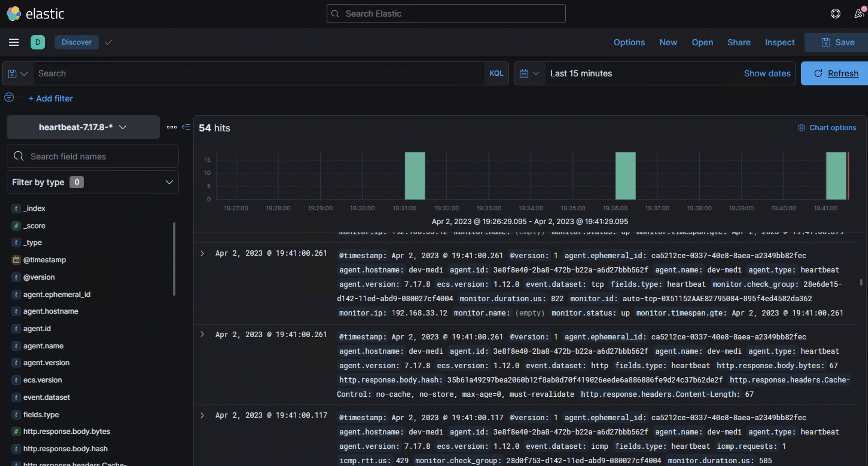
Task: Open the calendar quick date menu
Action: pos(529,74)
